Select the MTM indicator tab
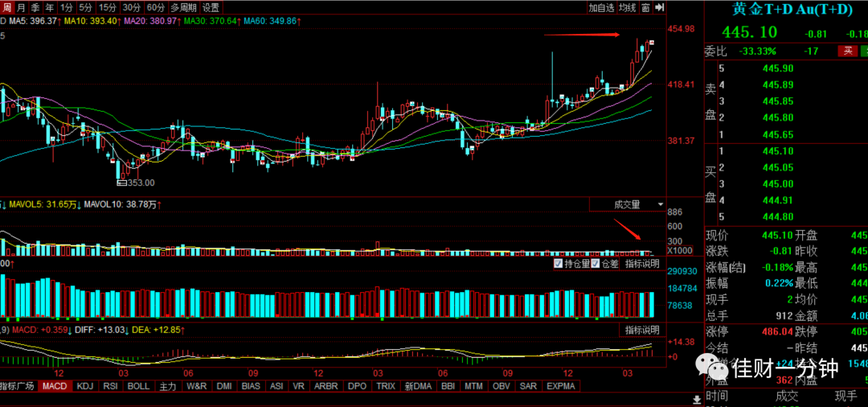Image resolution: width=868 pixels, height=407 pixels. pyautogui.click(x=474, y=386)
